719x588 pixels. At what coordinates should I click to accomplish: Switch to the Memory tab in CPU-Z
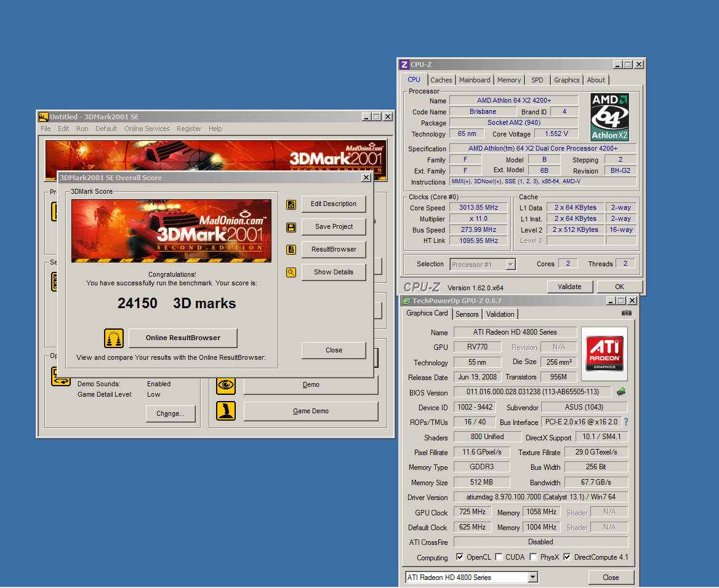[509, 80]
